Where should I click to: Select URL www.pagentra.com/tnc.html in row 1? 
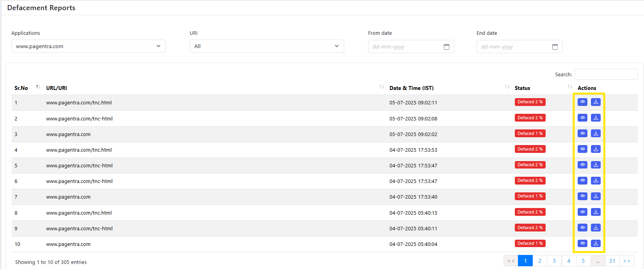(79, 103)
